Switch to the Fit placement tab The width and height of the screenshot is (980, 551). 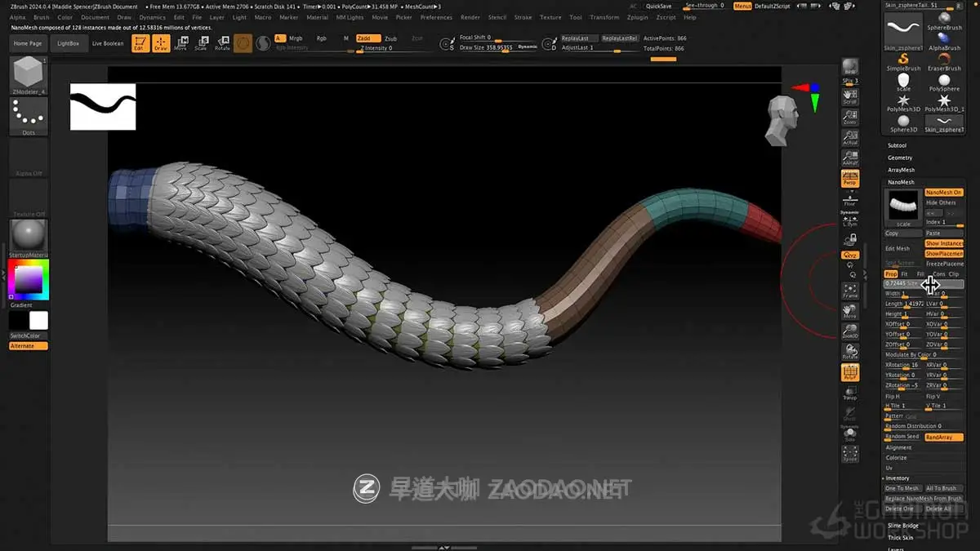coord(904,273)
